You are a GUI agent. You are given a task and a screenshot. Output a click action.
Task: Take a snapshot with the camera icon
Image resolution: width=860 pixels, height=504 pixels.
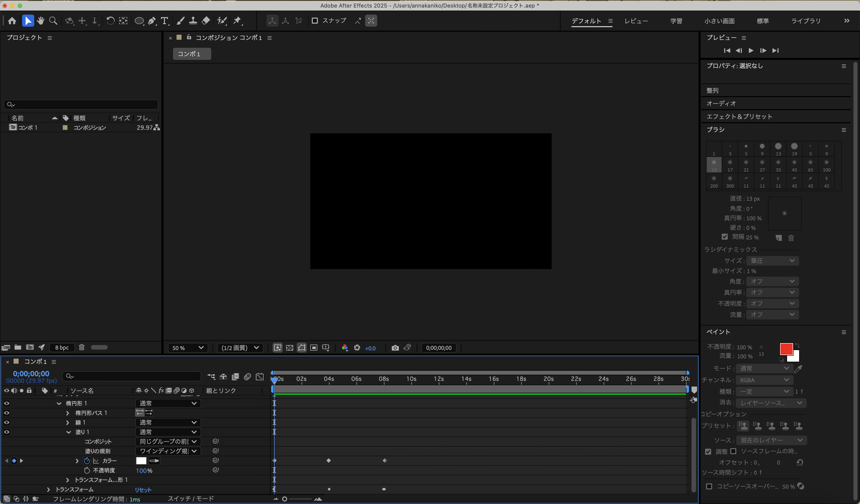coord(395,348)
